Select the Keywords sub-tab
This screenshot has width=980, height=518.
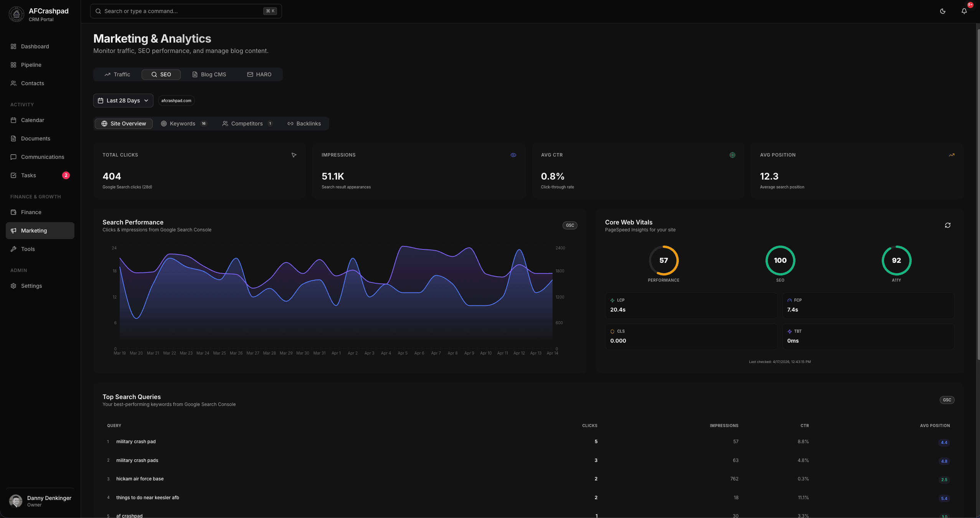pos(184,124)
